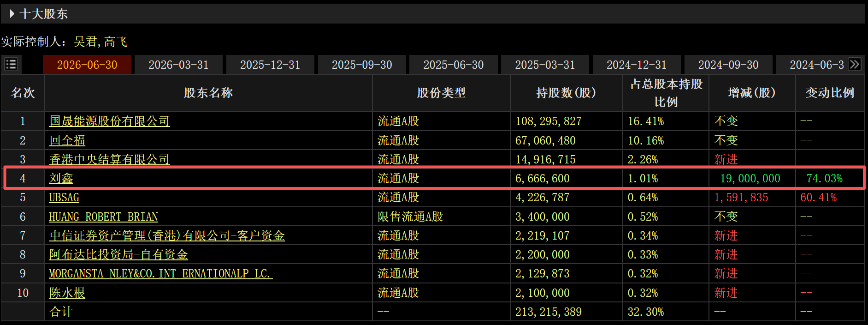Click the holding value 2,129,873
This screenshot has height=325, width=868.
[x=543, y=274]
